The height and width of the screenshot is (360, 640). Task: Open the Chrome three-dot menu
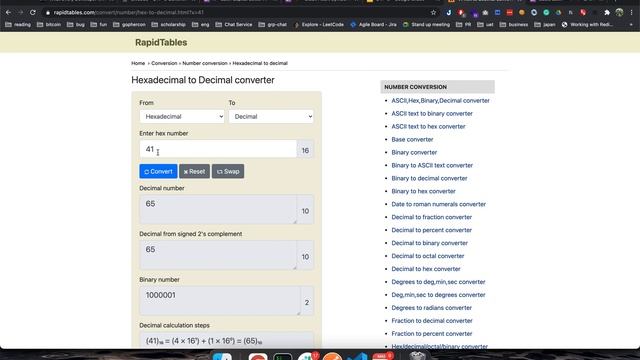tap(631, 13)
